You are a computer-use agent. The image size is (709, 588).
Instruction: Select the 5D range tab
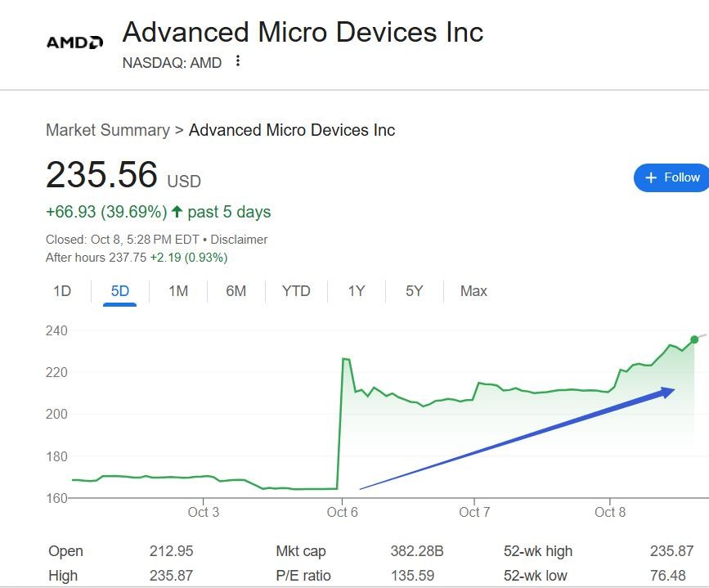(119, 291)
